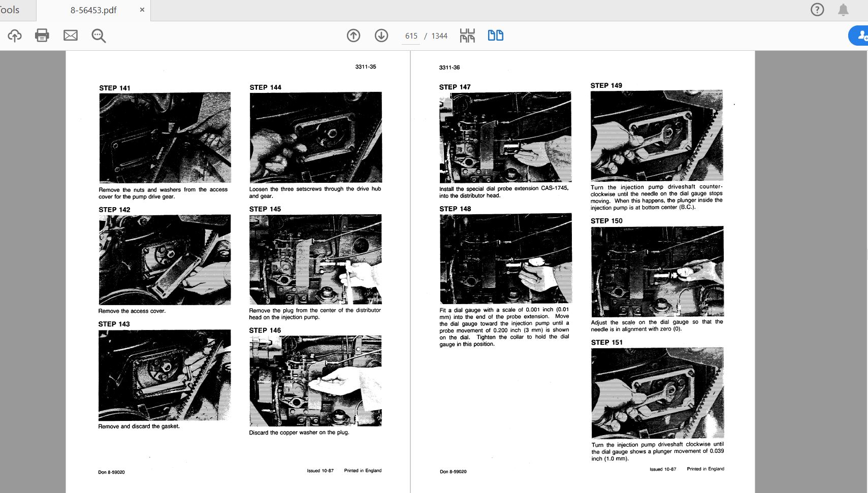This screenshot has height=493, width=868.
Task: Click the page number "3311-36"
Action: click(449, 67)
